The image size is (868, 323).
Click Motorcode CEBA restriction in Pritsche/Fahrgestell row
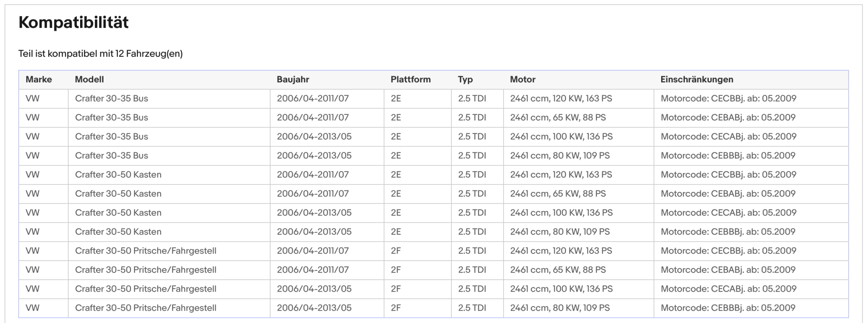(x=728, y=270)
